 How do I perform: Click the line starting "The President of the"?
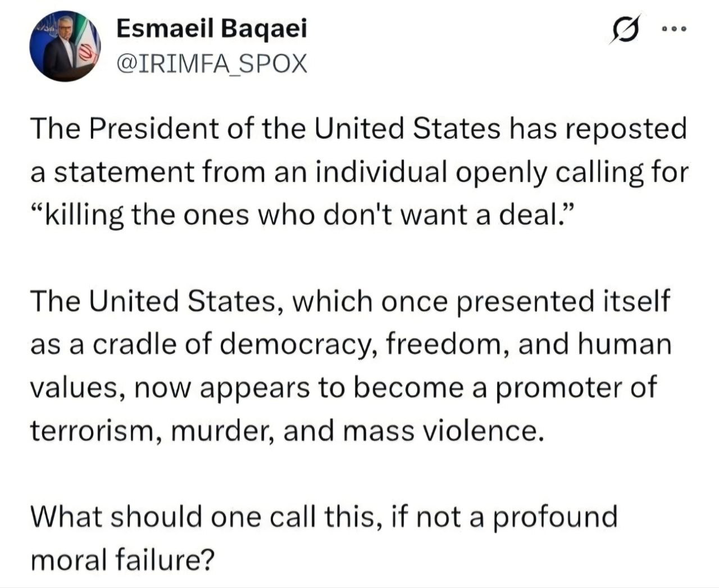coord(358,129)
